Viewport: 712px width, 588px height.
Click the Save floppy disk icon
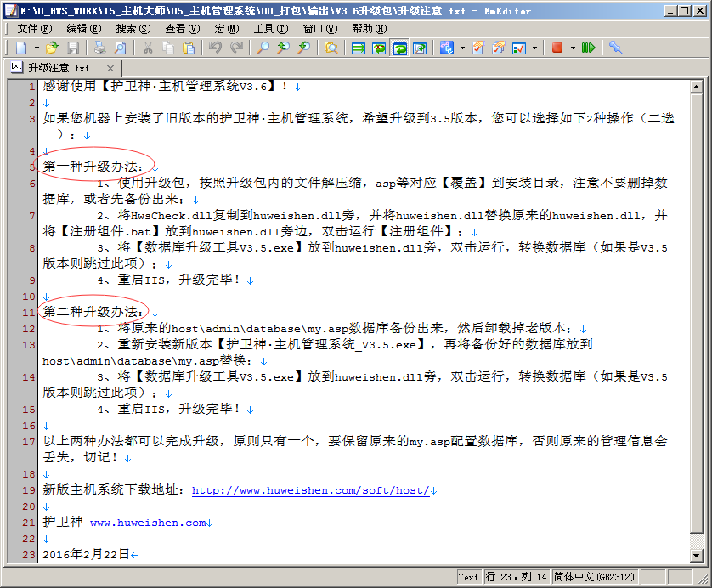(x=73, y=48)
